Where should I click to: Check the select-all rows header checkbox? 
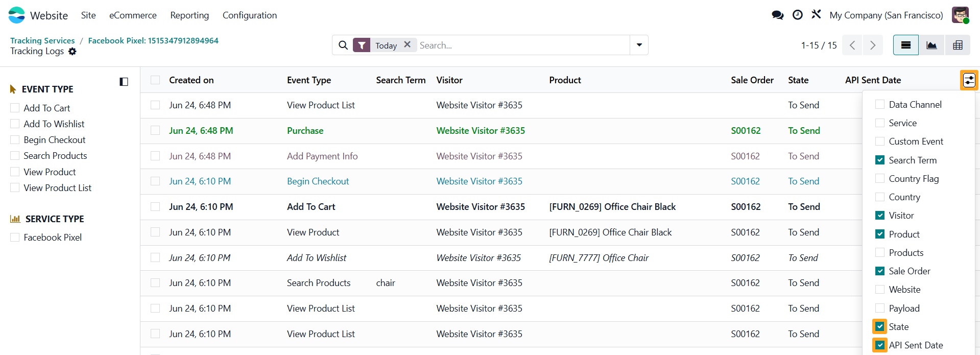click(155, 80)
